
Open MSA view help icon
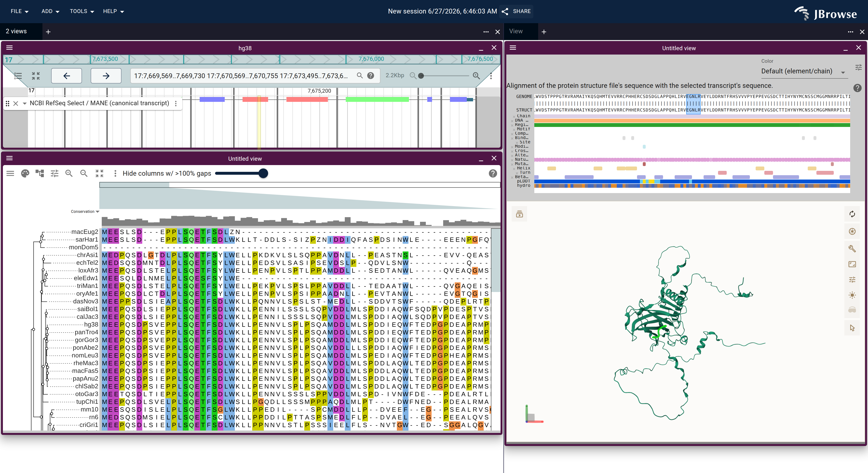click(493, 174)
